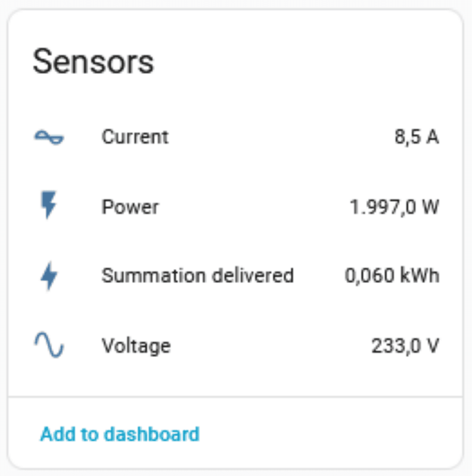Select the Power lightning bolt icon
The width and height of the screenshot is (472, 476).
pos(48,206)
